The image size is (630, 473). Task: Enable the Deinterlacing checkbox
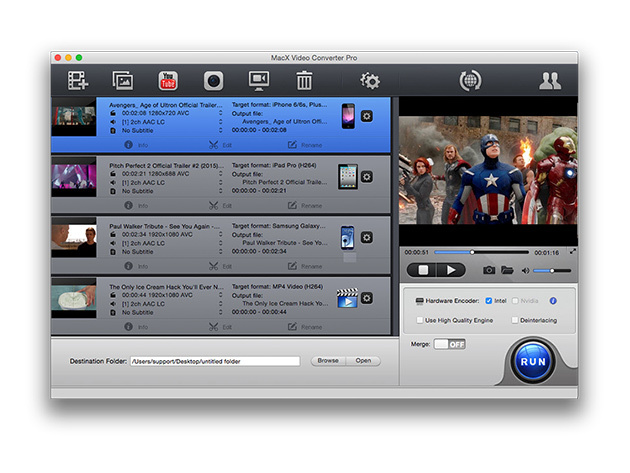515,320
